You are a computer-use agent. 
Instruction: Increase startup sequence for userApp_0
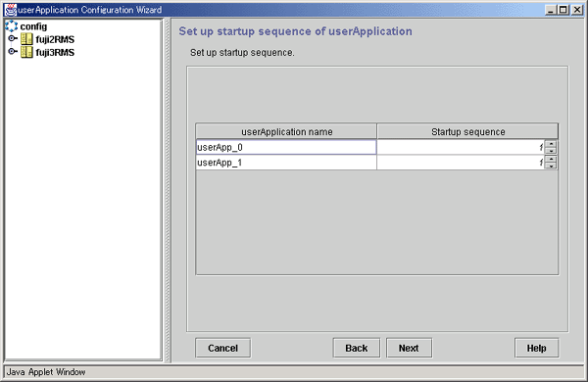(x=551, y=144)
